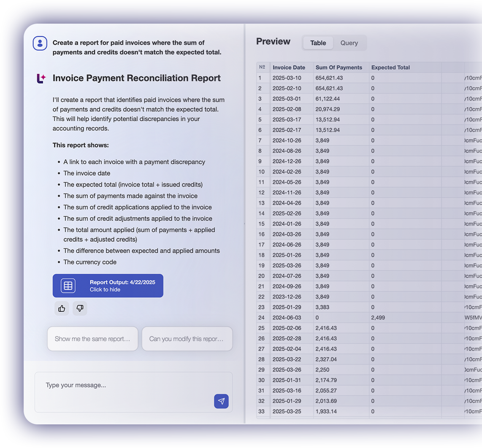Choose the 'Show me the same report' suggestion
The width and height of the screenshot is (482, 448).
(x=92, y=339)
